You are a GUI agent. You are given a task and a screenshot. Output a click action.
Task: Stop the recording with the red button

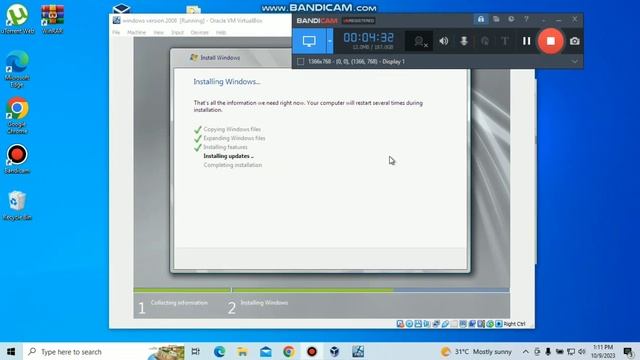[551, 41]
